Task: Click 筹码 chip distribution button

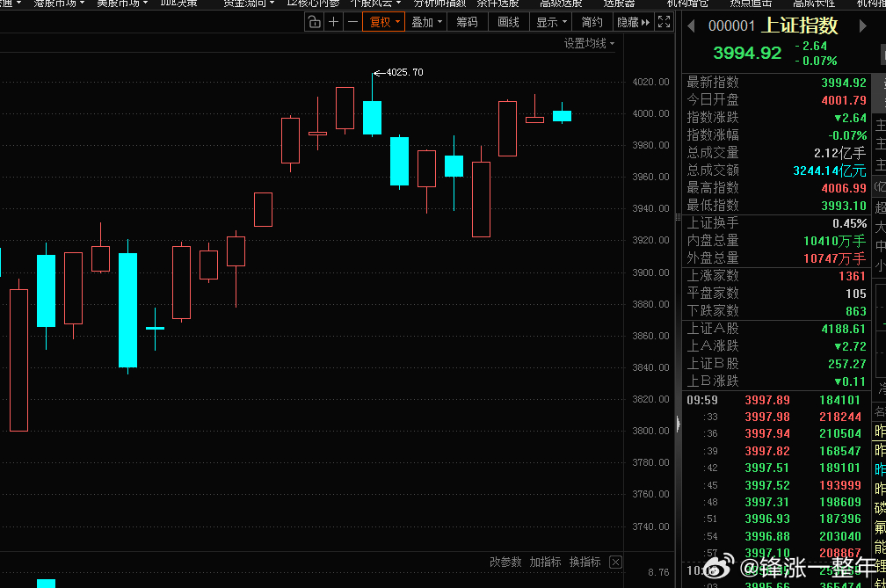Action: tap(467, 22)
